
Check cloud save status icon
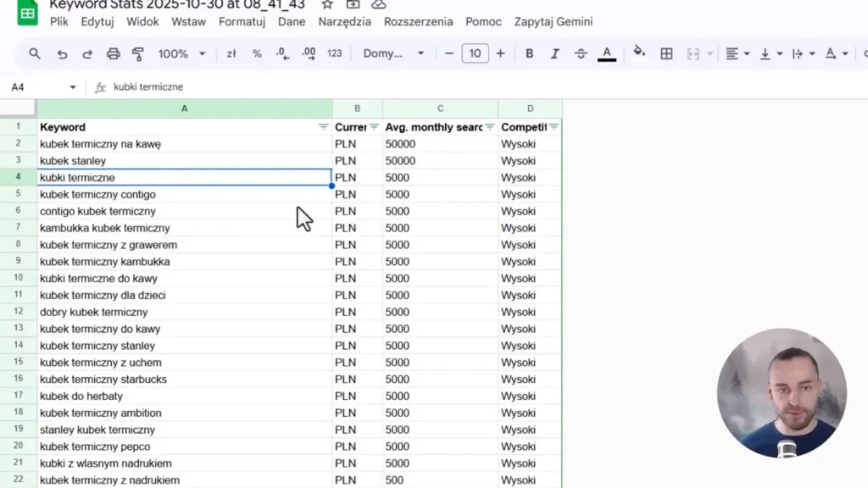(x=379, y=5)
